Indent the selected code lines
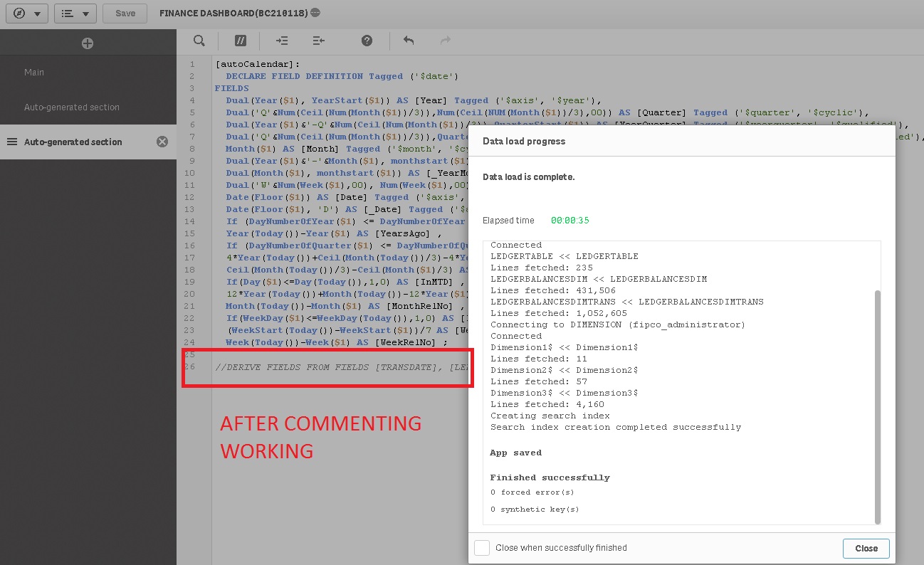Viewport: 924px width, 565px height. [283, 41]
